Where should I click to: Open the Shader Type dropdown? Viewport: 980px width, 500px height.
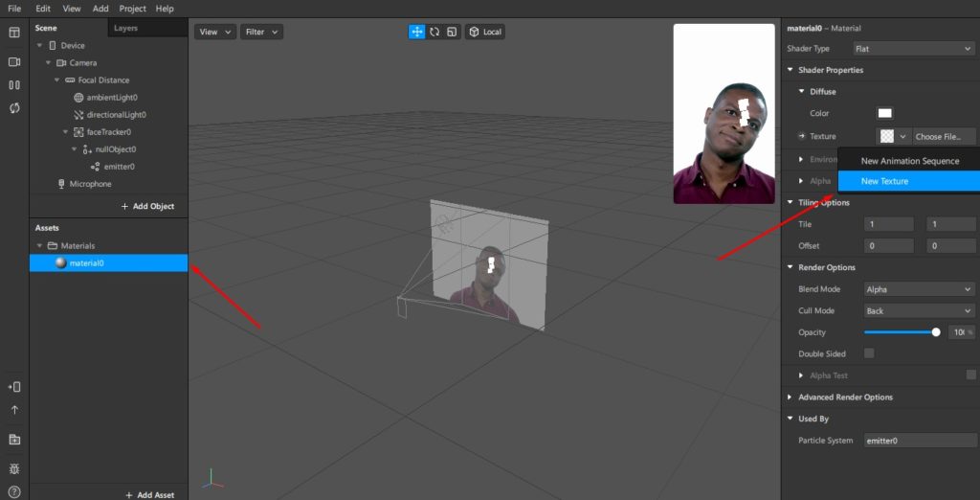click(x=912, y=48)
